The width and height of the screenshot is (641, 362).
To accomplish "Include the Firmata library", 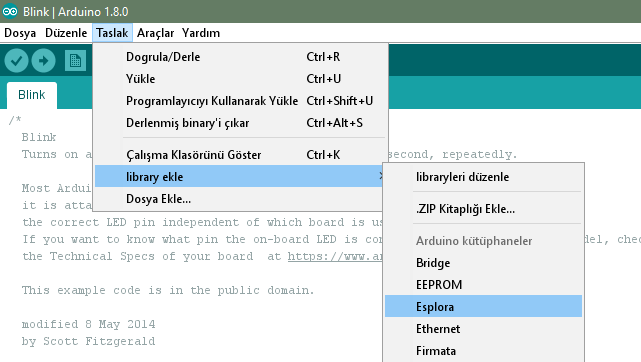I will [x=483, y=351].
